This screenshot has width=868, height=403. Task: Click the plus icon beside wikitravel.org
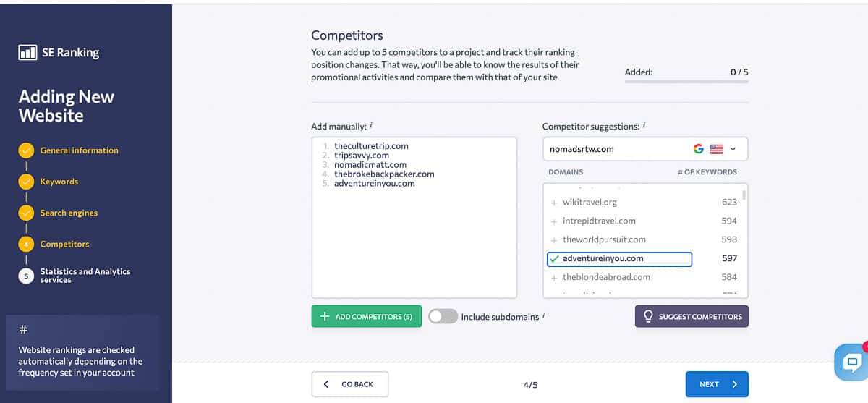554,203
